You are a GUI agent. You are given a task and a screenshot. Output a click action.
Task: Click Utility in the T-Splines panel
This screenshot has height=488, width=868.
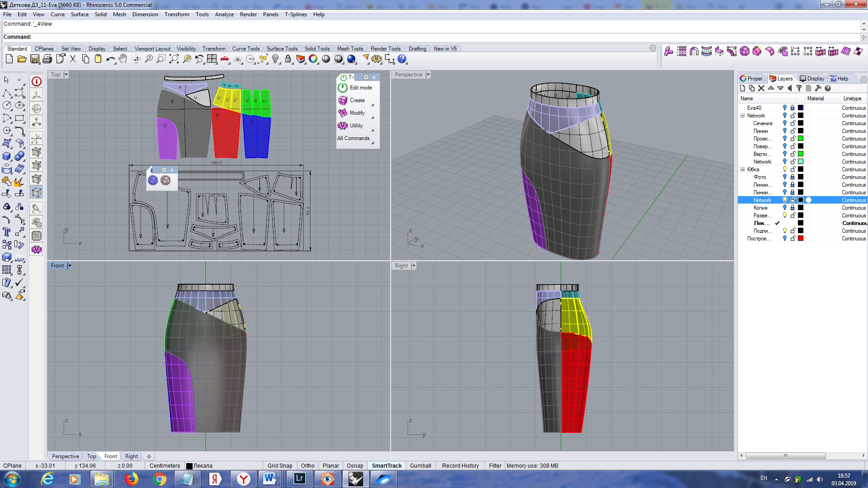coord(351,126)
